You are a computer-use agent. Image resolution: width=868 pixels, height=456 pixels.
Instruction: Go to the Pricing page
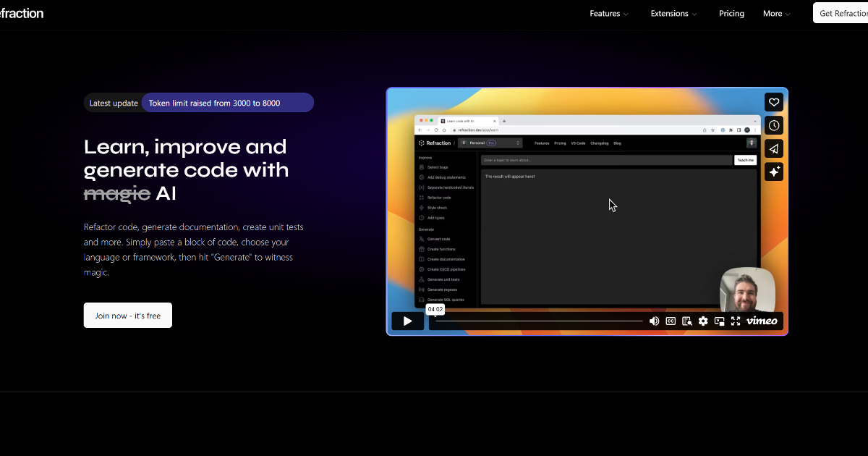[731, 14]
